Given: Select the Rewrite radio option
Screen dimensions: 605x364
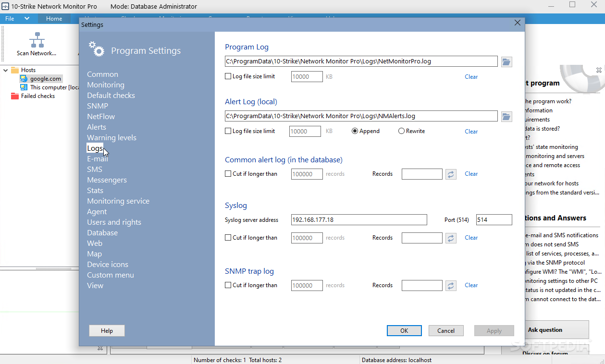Looking at the screenshot, I should tap(401, 131).
